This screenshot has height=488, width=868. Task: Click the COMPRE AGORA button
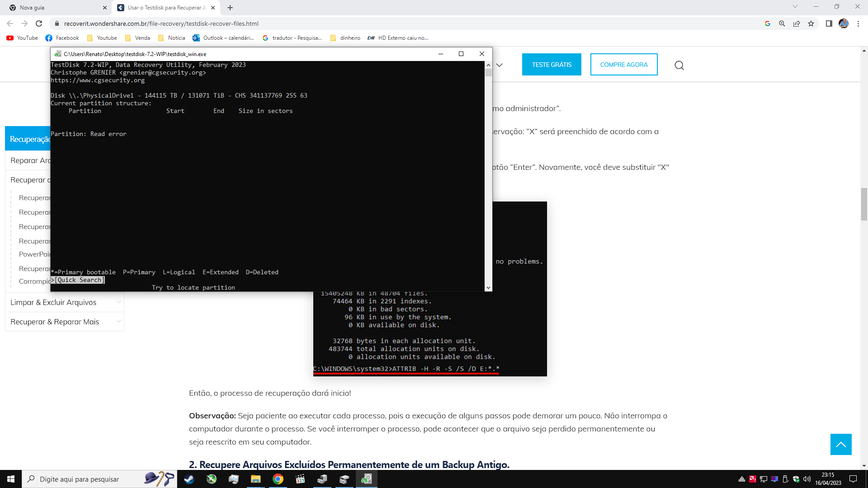[x=624, y=65]
